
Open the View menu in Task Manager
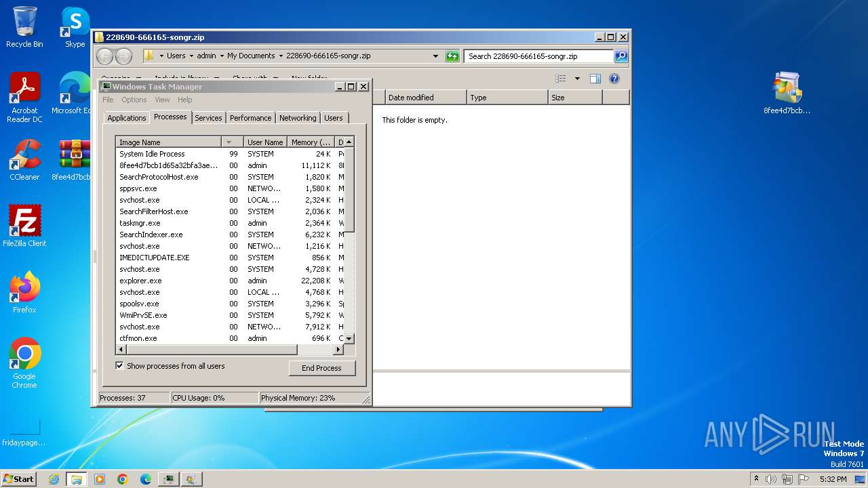click(162, 100)
